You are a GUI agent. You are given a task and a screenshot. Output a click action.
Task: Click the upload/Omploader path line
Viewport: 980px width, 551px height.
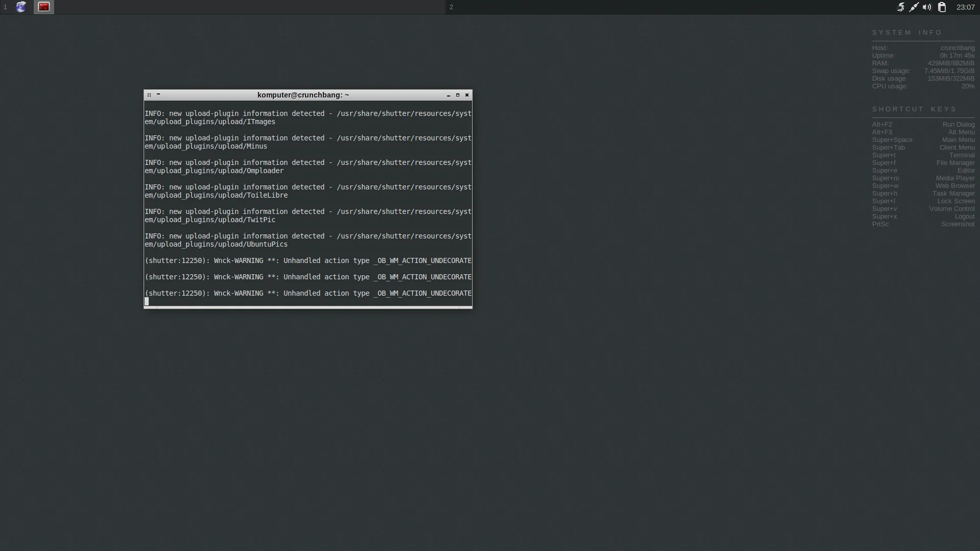pos(214,171)
